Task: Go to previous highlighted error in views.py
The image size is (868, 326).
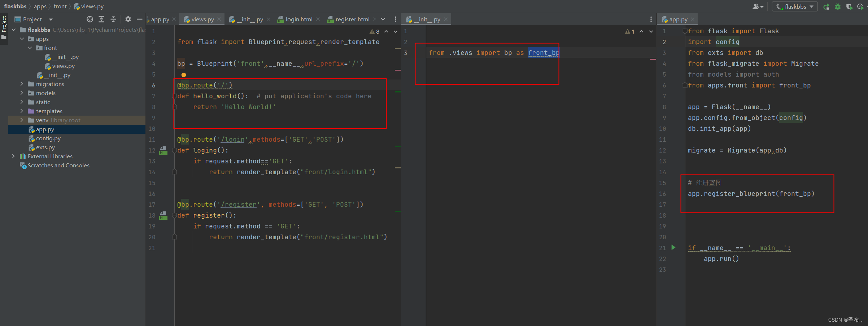Action: coord(386,31)
